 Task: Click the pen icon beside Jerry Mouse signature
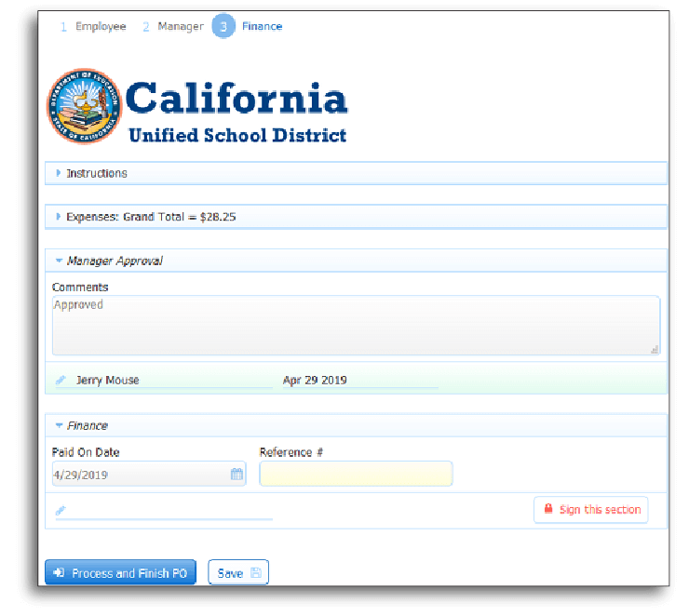(61, 380)
